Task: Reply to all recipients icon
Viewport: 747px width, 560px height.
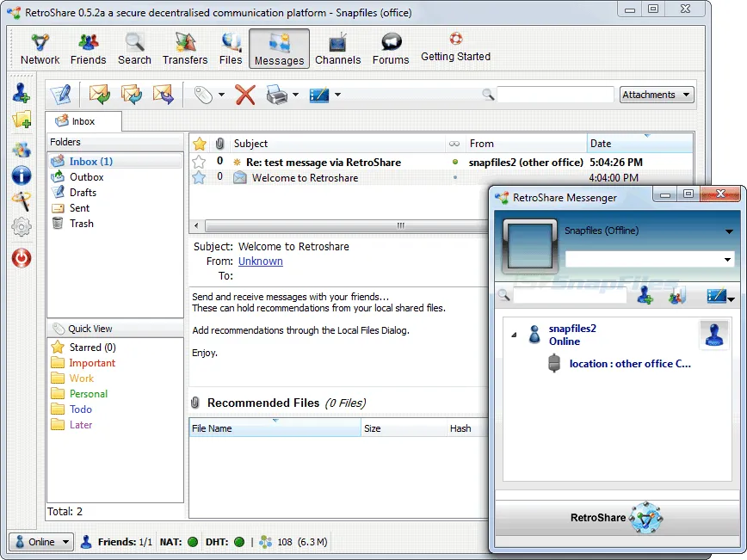Action: [x=131, y=95]
